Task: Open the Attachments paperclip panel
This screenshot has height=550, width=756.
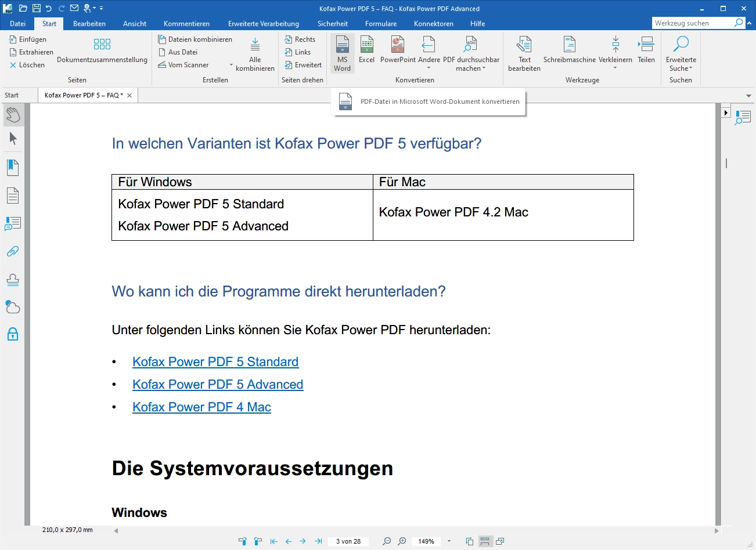Action: pyautogui.click(x=13, y=251)
